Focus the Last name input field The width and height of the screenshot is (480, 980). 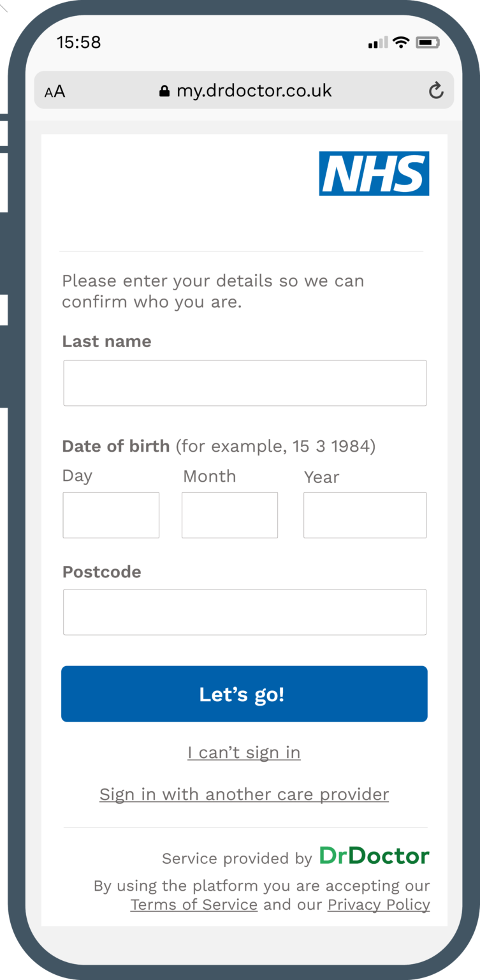tap(245, 383)
